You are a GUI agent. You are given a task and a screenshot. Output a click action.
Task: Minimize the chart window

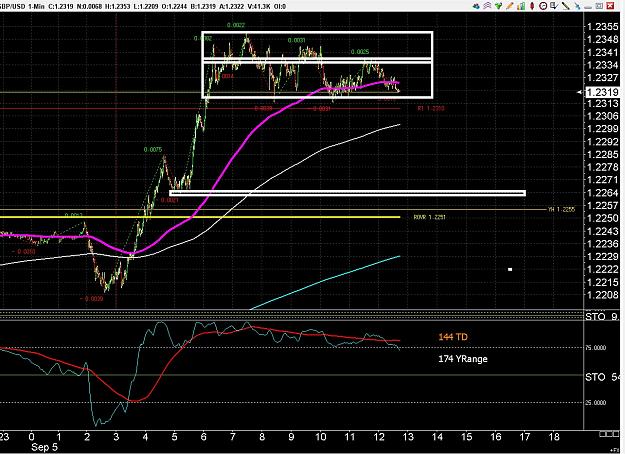[588, 6]
